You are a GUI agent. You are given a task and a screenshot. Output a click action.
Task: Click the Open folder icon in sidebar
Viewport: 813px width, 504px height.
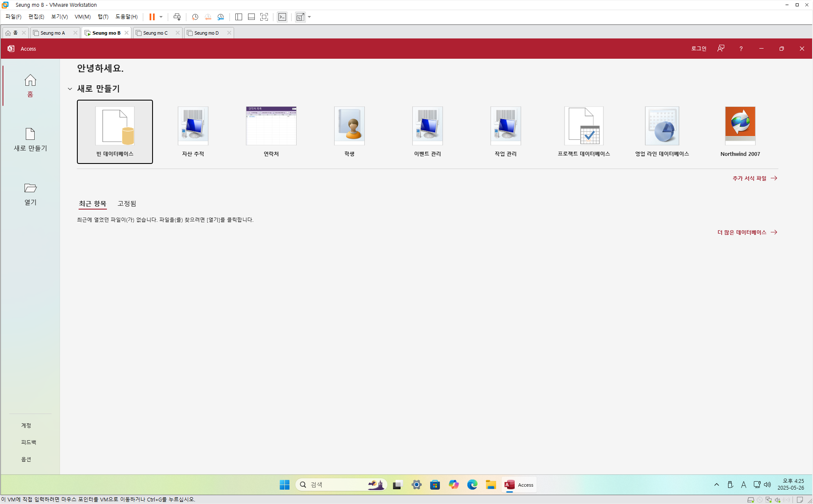click(30, 188)
